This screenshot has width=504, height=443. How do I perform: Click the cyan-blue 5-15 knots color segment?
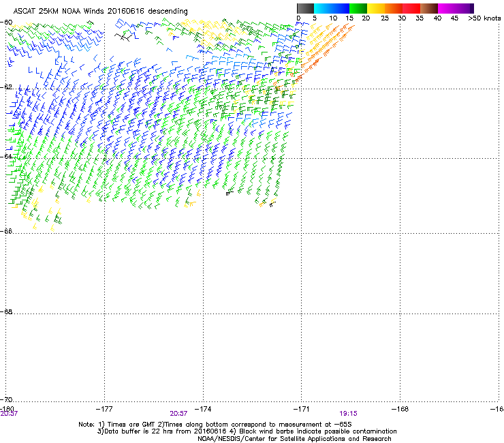coord(332,8)
